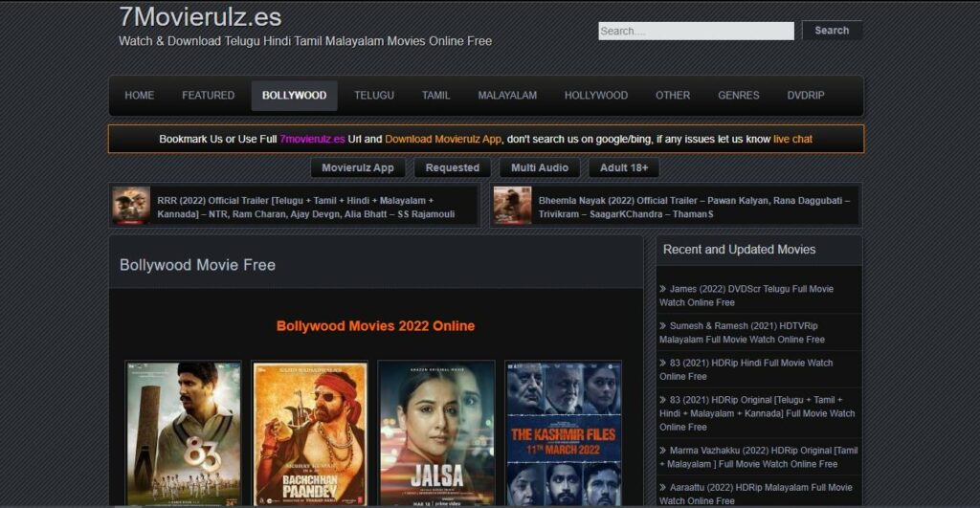Click the Adult 18+ button

coord(624,167)
